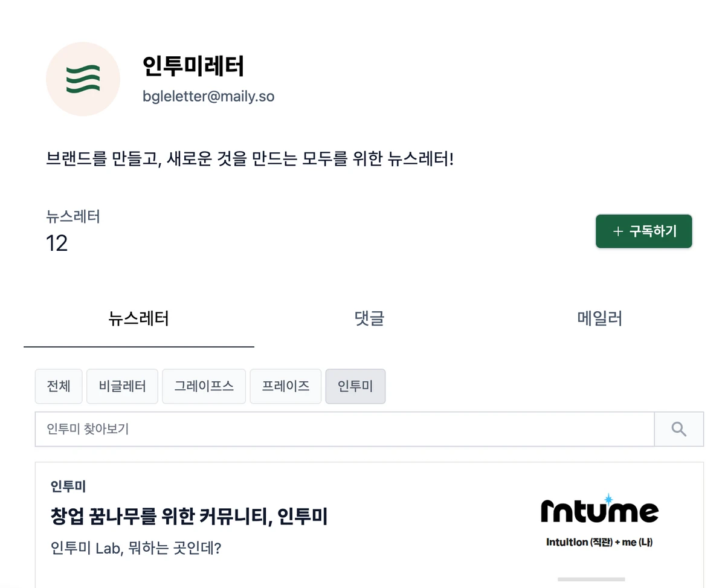Select the 프레이즈 filter chip
The height and width of the screenshot is (588, 725).
coord(286,386)
